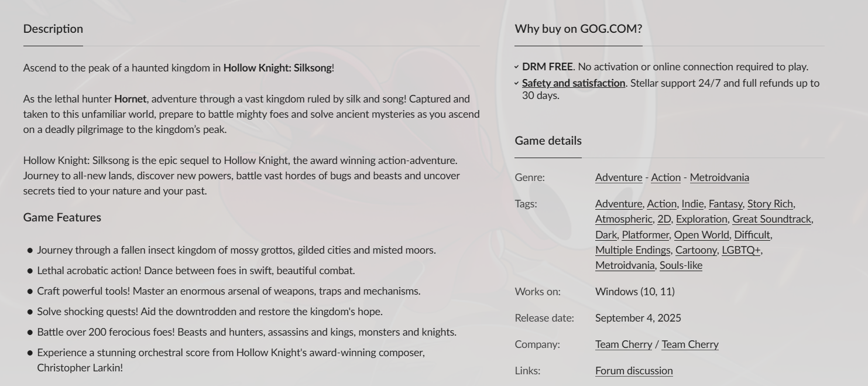Screen dimensions: 868x386
Task: Select the Action genre link
Action: point(665,177)
